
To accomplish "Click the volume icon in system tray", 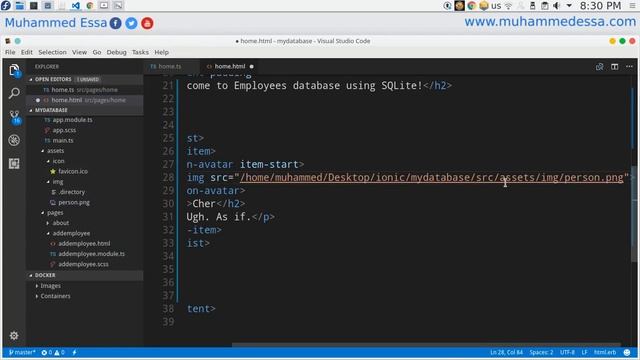I will pos(557,6).
